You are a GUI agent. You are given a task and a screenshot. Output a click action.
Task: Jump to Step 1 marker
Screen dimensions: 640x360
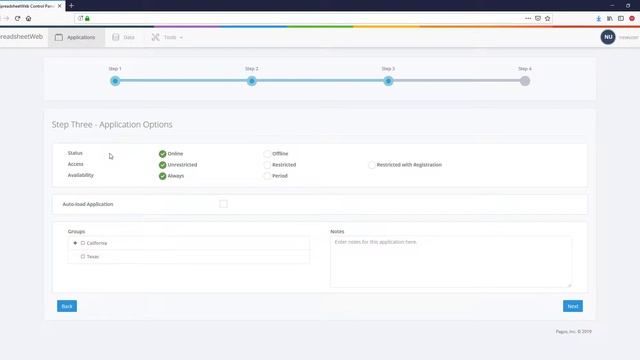pyautogui.click(x=115, y=81)
